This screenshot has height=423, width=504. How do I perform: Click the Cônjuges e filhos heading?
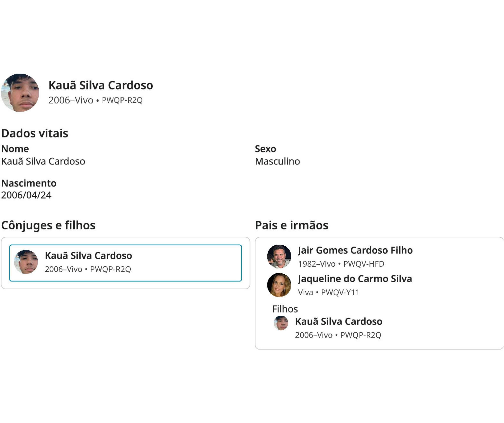tap(48, 225)
